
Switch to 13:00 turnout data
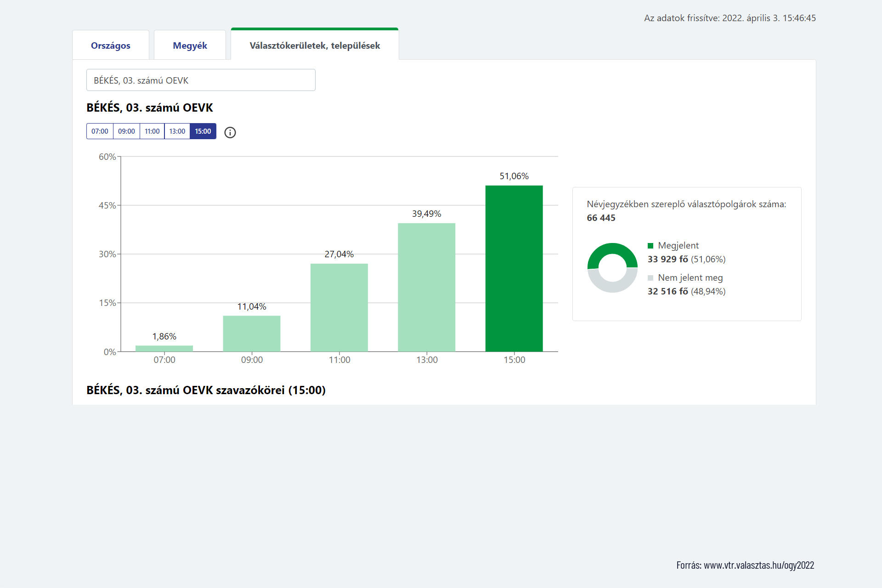click(x=177, y=131)
